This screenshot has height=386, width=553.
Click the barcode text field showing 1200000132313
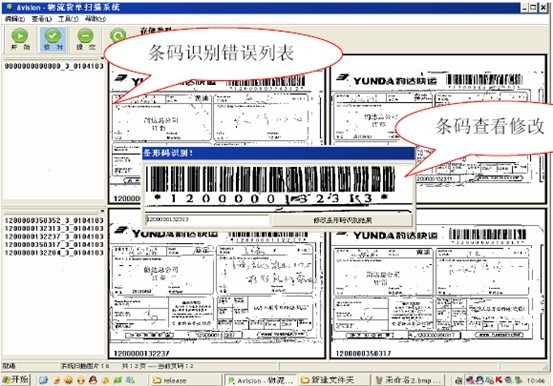[x=207, y=220]
